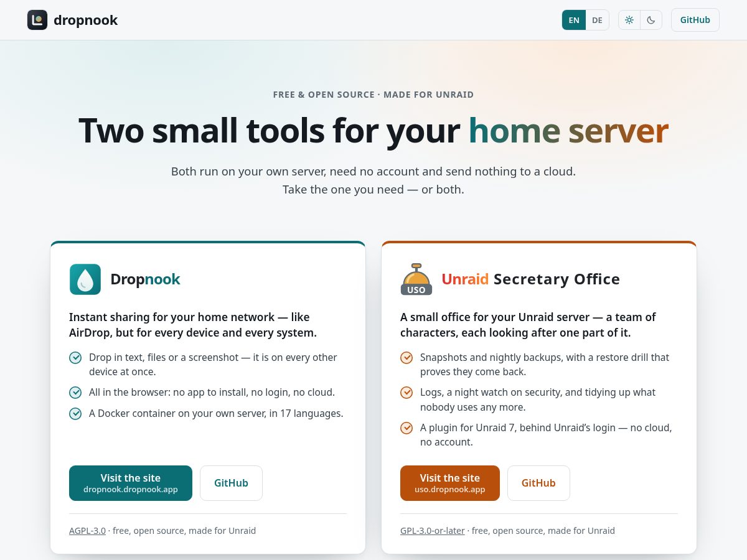The height and width of the screenshot is (560, 747).
Task: Enable light theme with sun icon
Action: click(629, 20)
